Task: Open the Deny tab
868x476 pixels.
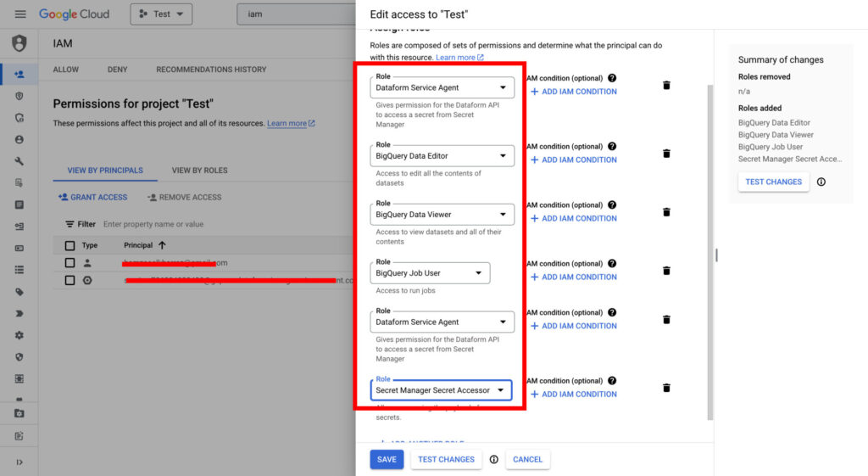Action: point(117,70)
